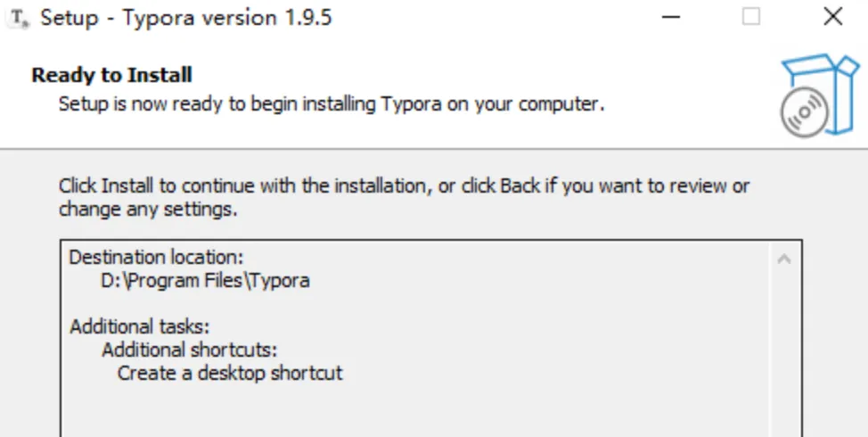Click the greyed-out maximize button
Viewport: 868px width, 437px height.
click(x=751, y=17)
